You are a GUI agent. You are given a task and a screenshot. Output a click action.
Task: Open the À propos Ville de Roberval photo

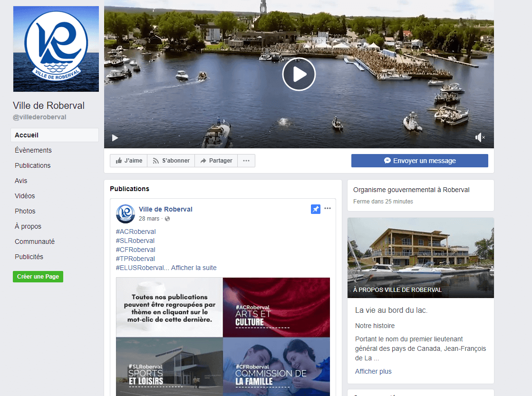coord(421,258)
